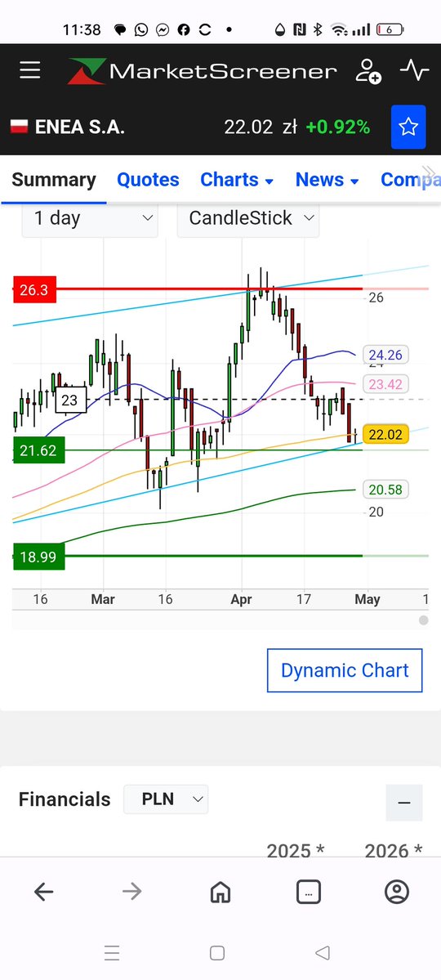
Task: Tap the Messenger notification icon
Action: 163,29
